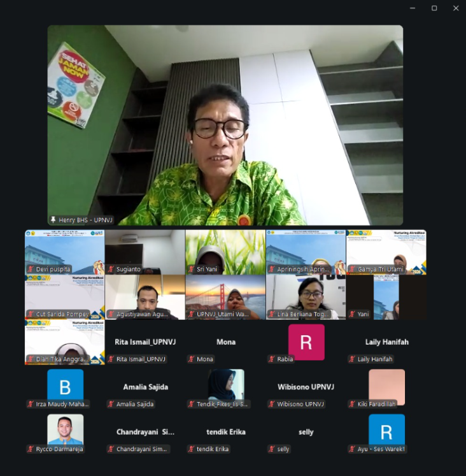Click Rycco Darmareja's profile photo
Viewport: 466px width, 476px height.
(65, 430)
